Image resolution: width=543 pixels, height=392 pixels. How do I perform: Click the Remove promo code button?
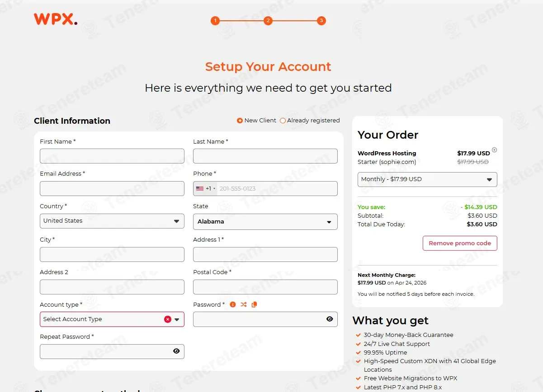[x=460, y=243]
